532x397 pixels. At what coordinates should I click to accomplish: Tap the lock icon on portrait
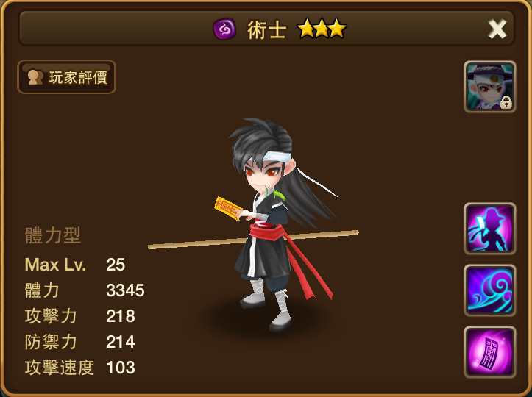point(506,102)
